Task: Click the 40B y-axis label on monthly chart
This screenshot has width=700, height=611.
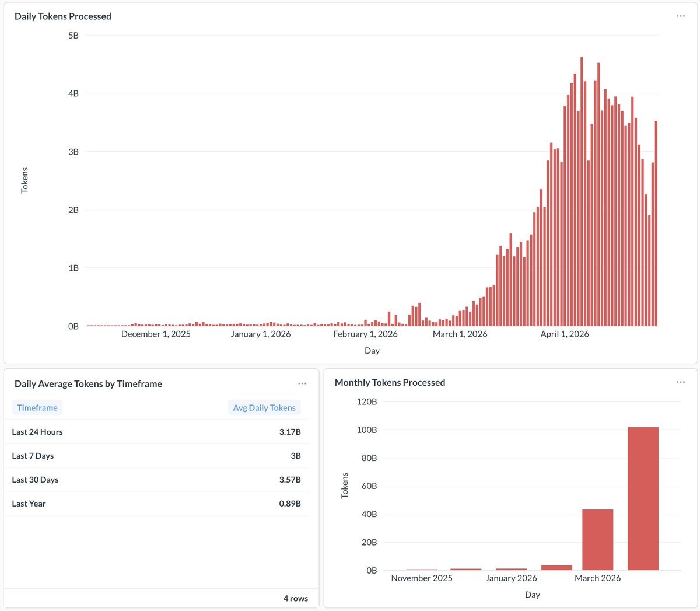Action: pos(369,514)
